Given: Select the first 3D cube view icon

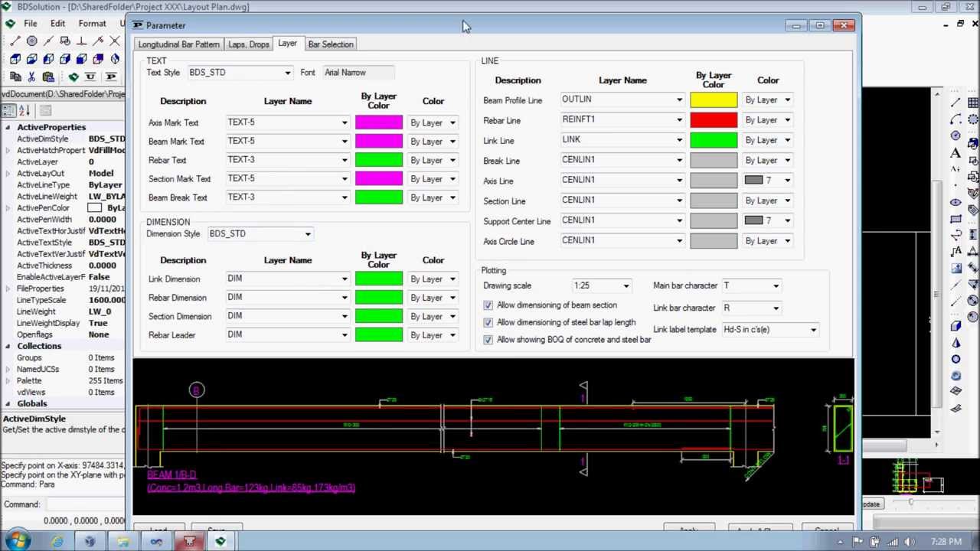Looking at the screenshot, I should coord(15,59).
